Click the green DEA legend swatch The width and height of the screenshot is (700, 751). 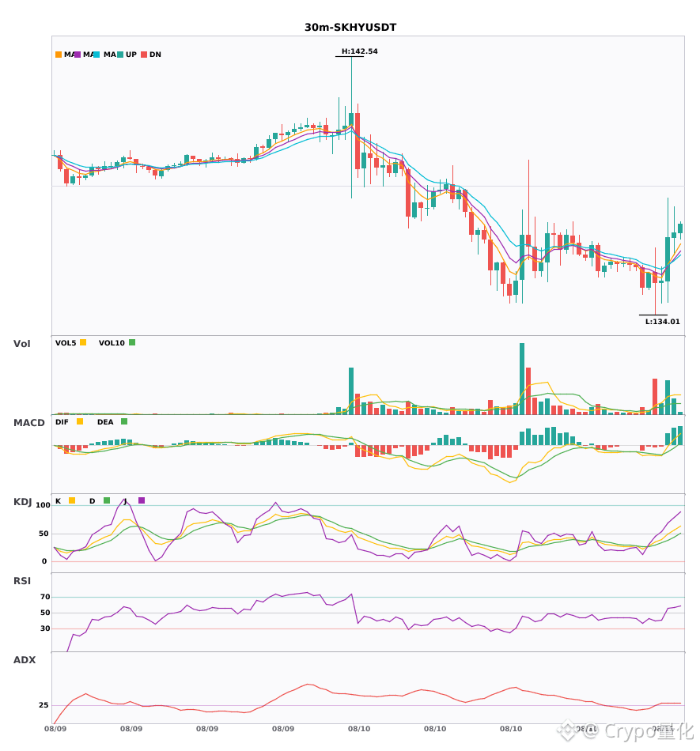point(124,421)
